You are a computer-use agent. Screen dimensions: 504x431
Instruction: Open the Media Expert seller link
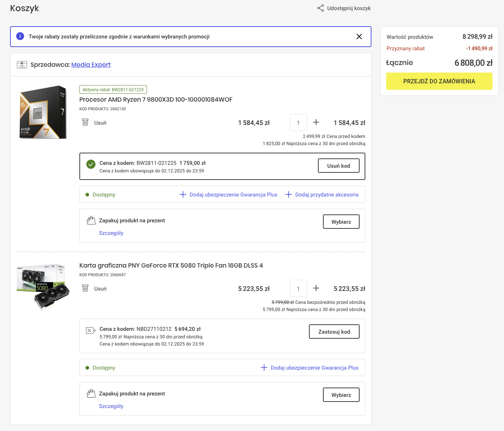[91, 65]
